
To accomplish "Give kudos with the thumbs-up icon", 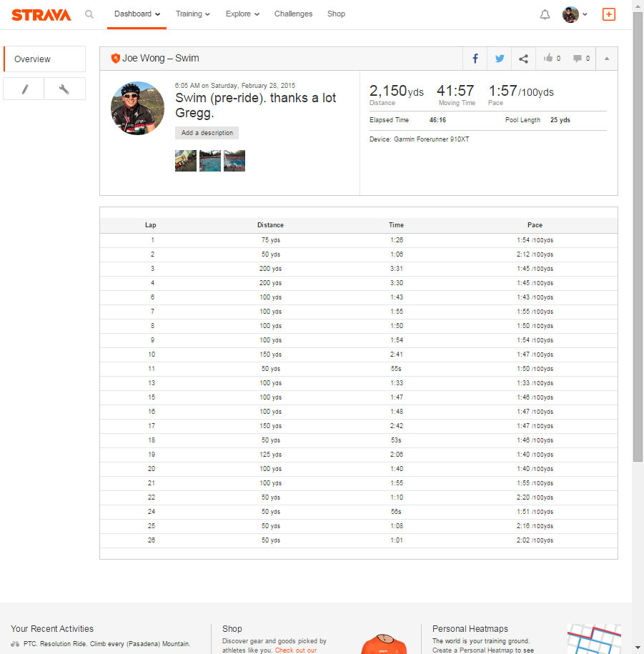I will click(x=552, y=59).
